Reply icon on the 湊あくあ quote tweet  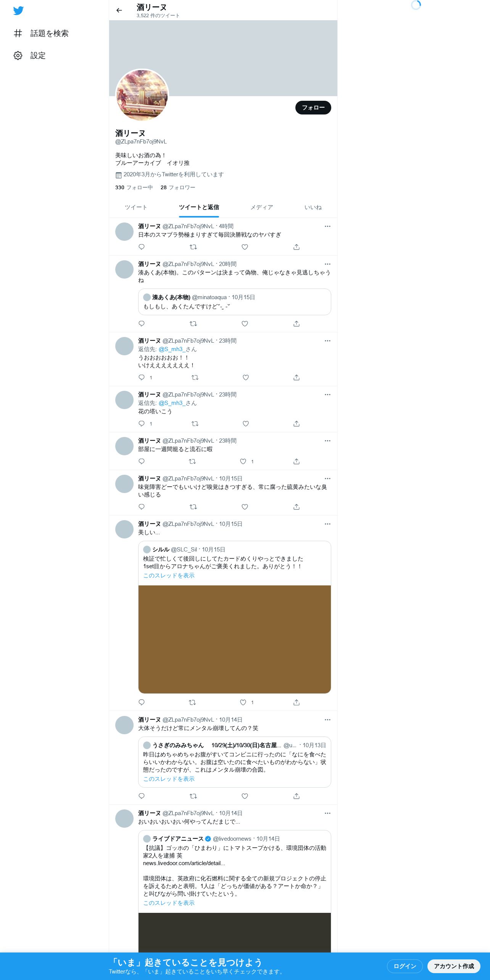pos(142,324)
